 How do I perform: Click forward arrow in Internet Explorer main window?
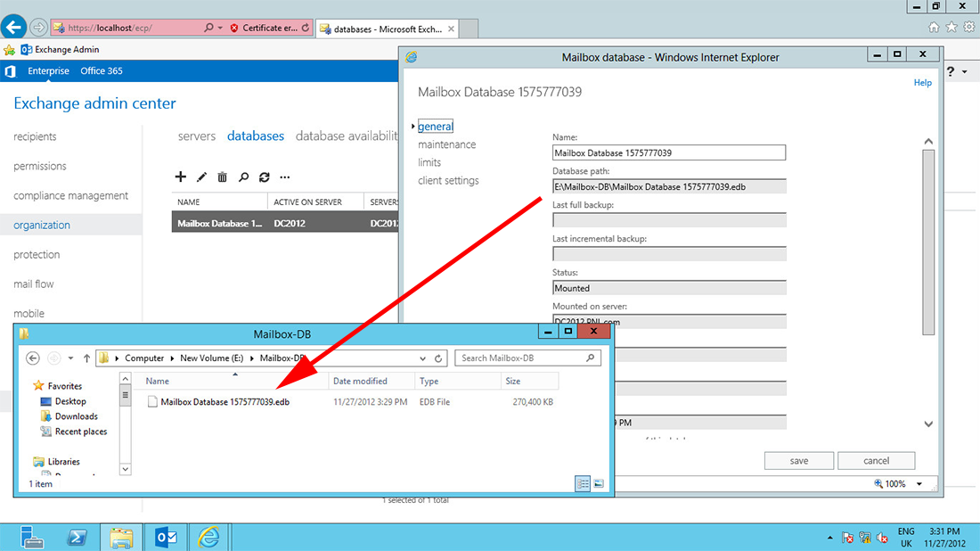point(38,28)
